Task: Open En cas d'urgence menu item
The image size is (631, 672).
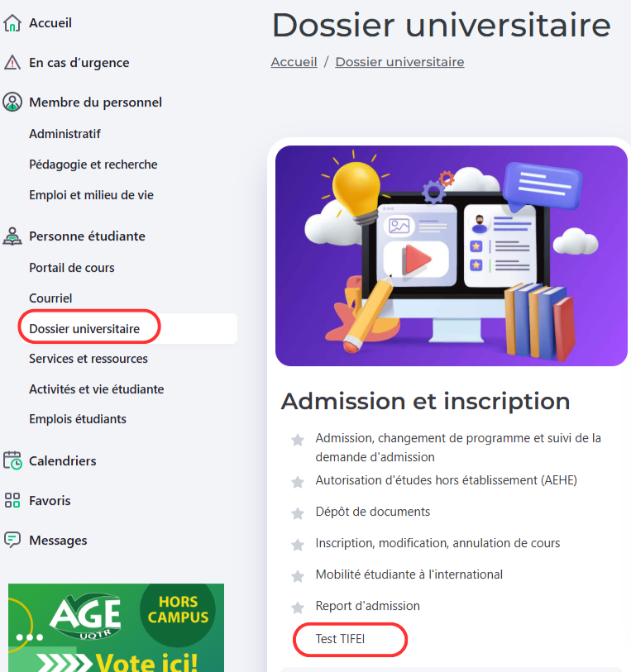Action: coord(79,63)
